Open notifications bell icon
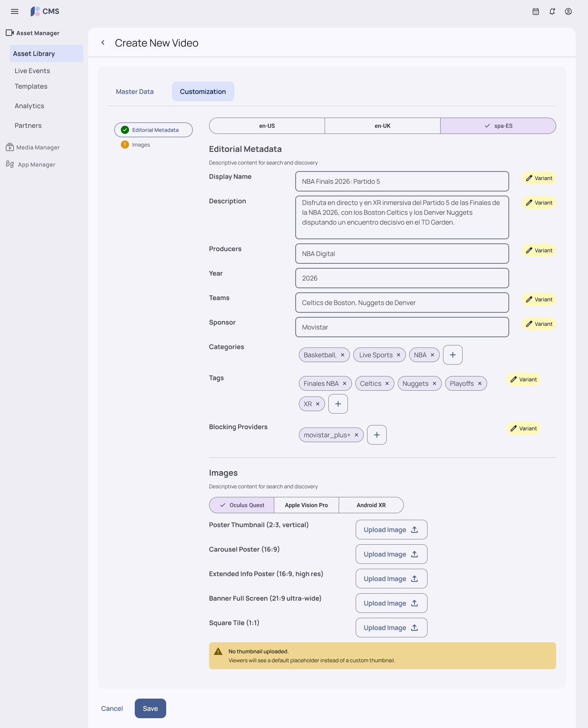Image resolution: width=588 pixels, height=728 pixels. pos(552,11)
